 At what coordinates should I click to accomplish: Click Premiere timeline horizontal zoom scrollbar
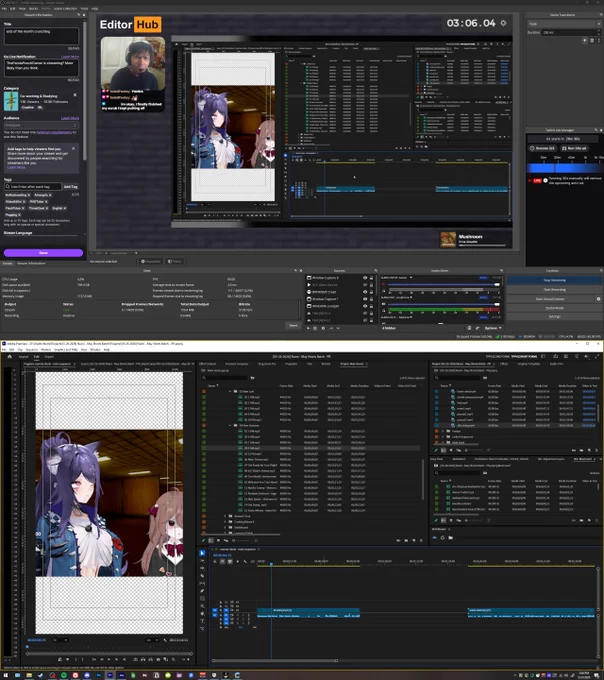coord(274,660)
